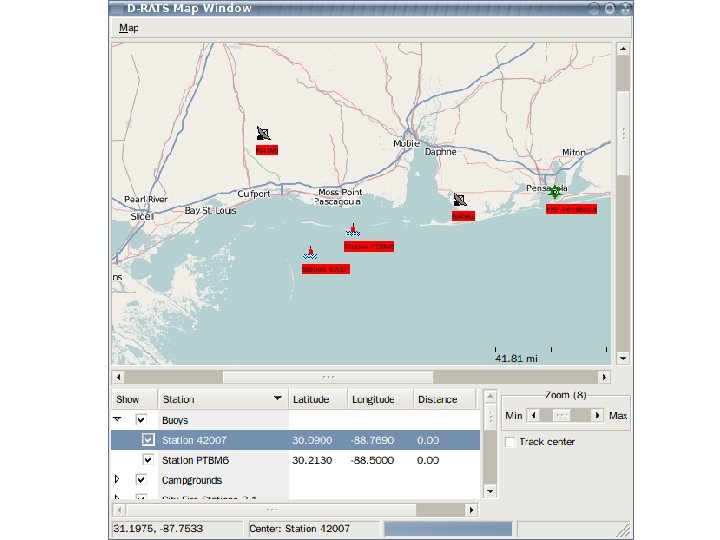Click the Pearl River label on map
The width and height of the screenshot is (720, 540).
click(146, 199)
